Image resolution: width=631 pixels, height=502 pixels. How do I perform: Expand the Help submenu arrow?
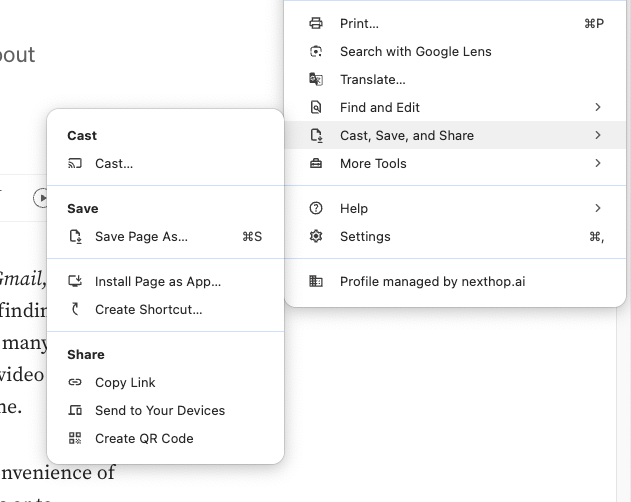[x=598, y=208]
